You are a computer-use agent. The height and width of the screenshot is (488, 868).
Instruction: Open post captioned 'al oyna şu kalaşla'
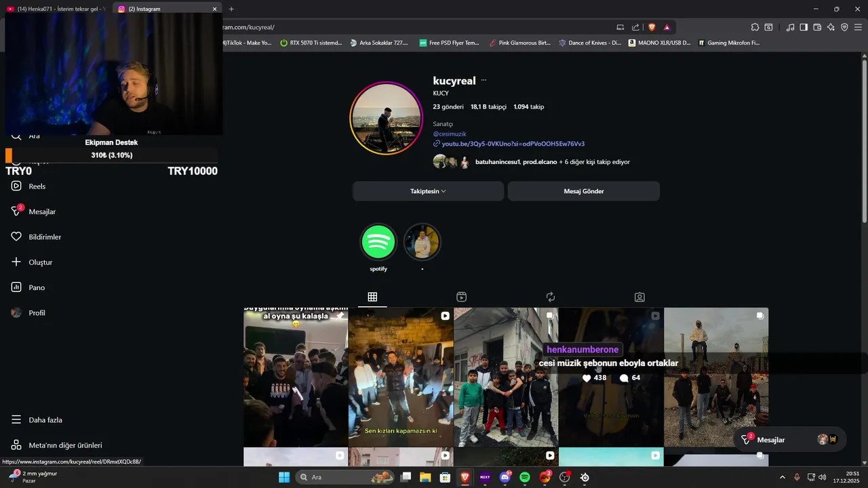coord(296,377)
